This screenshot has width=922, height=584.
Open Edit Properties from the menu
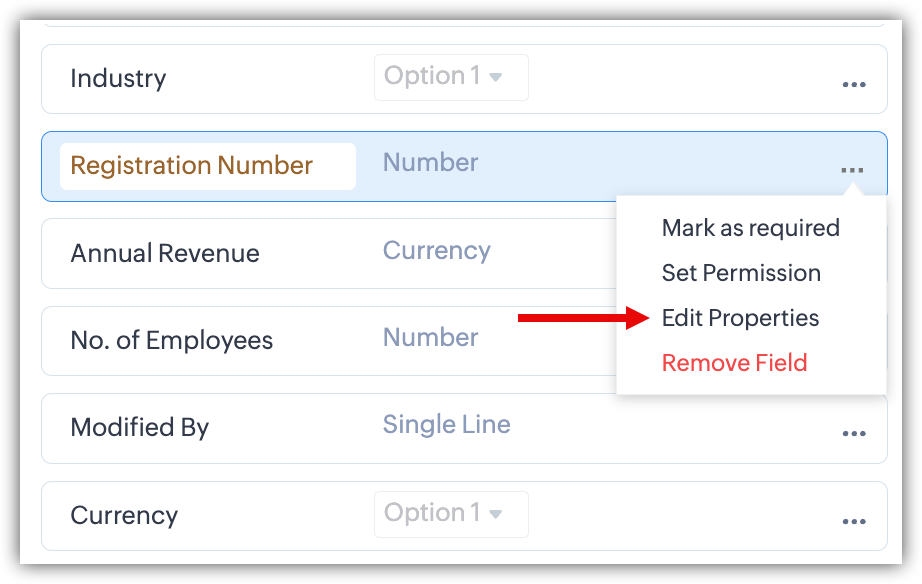740,318
